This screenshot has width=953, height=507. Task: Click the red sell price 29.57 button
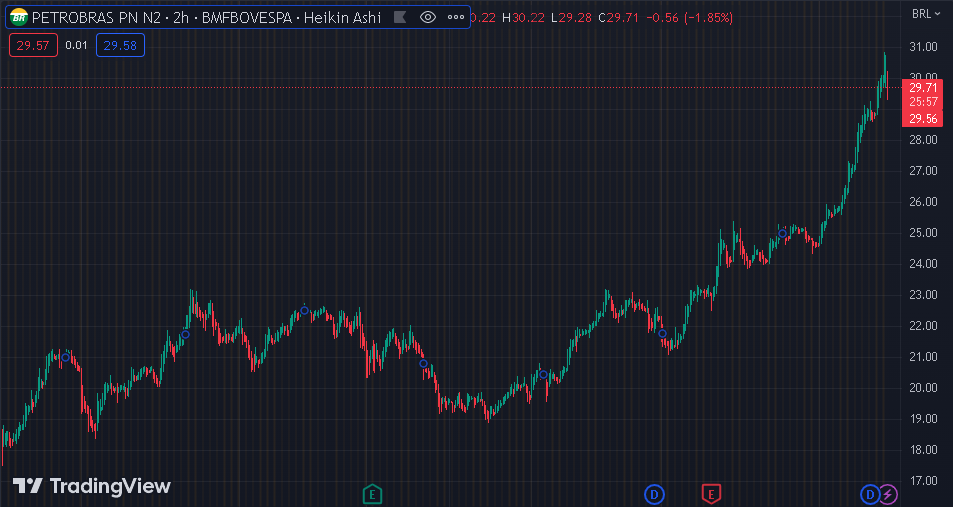33,46
